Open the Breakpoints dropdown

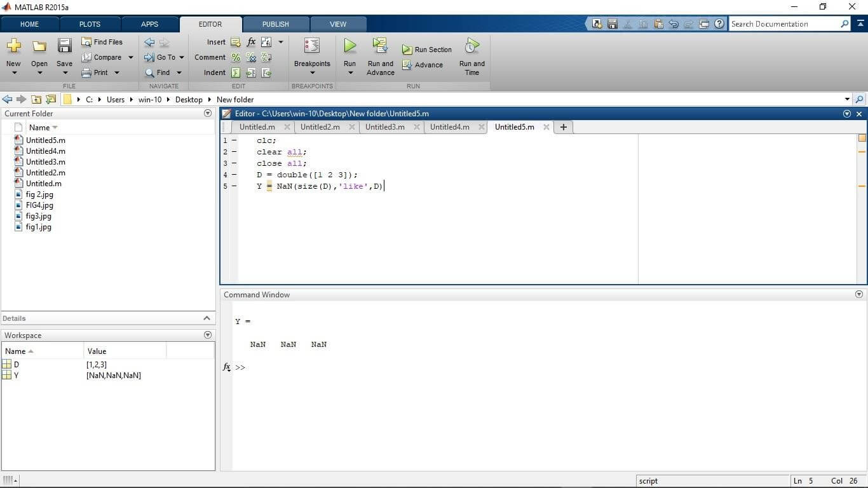click(x=312, y=72)
